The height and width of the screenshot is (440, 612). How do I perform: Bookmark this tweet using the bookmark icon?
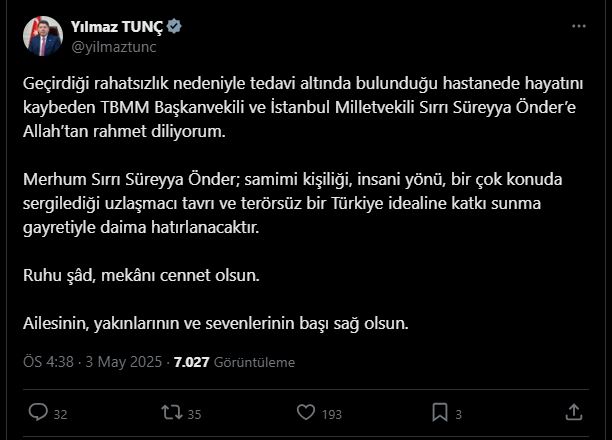pos(440,412)
